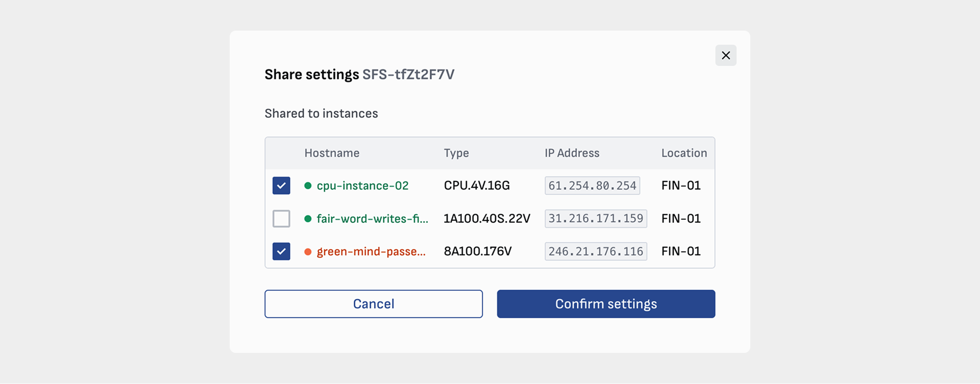Click the Location column header

click(684, 153)
